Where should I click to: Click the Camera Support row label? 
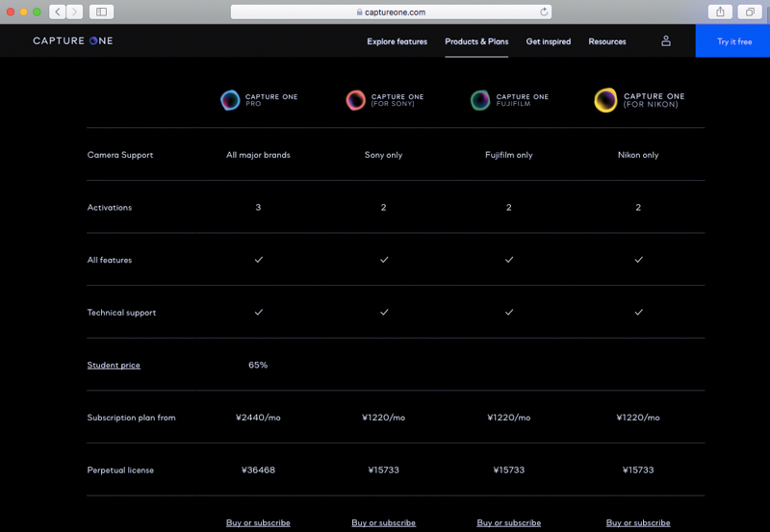(x=120, y=155)
